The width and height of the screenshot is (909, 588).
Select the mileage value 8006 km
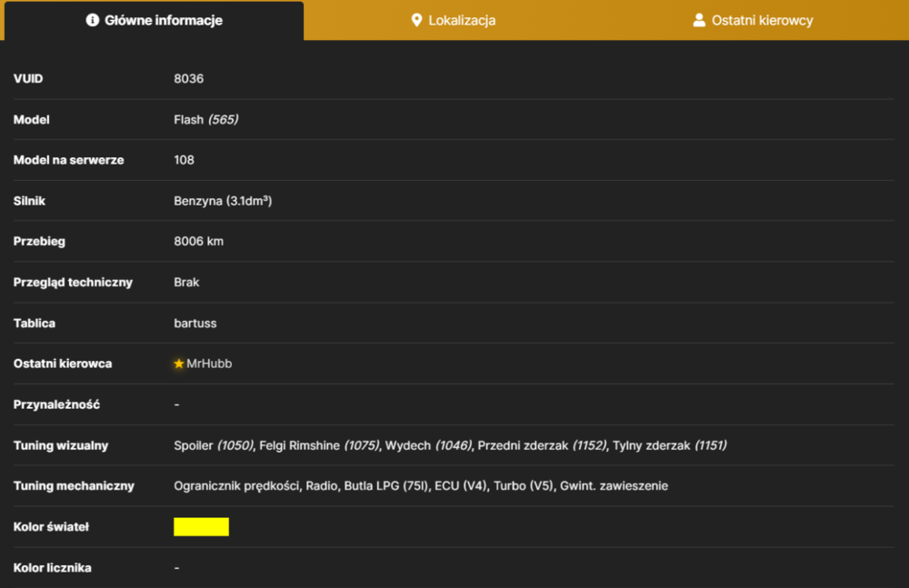(x=198, y=241)
